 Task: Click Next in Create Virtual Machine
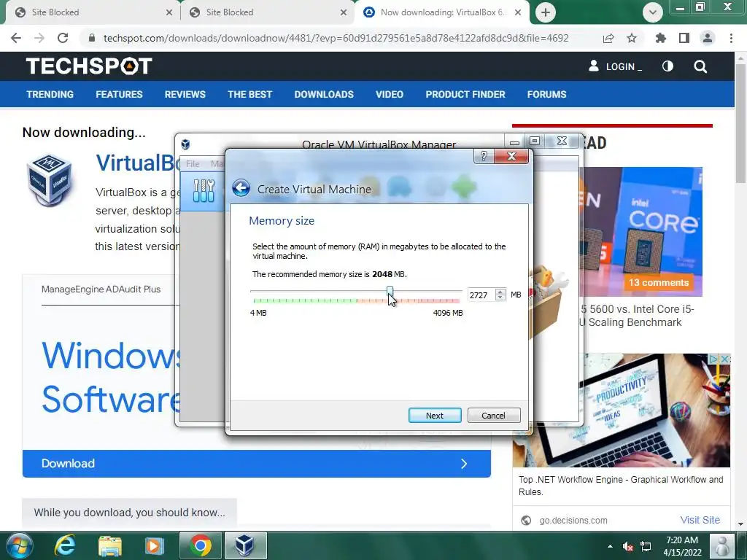click(x=435, y=415)
